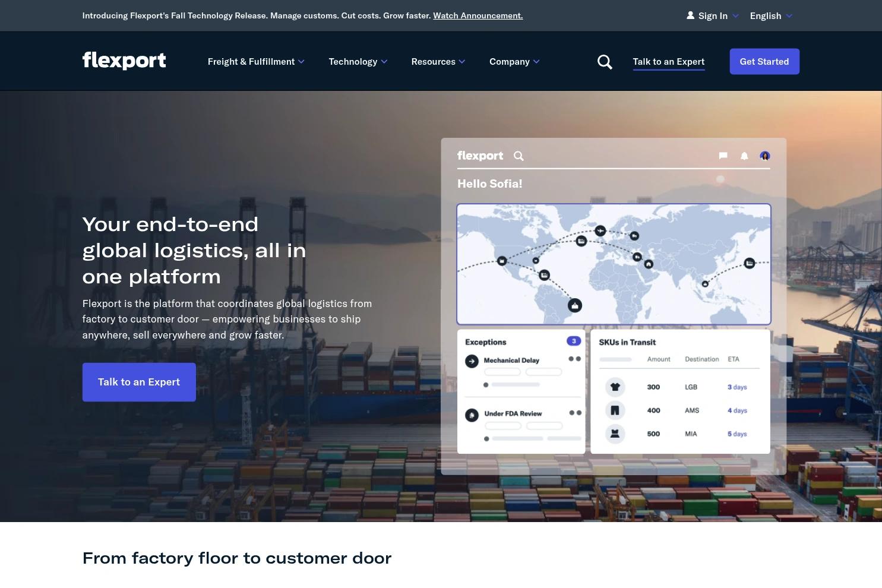Screen dimensions: 882x588
Task: Click the 'Mechanical Delay' exception label
Action: (511, 360)
